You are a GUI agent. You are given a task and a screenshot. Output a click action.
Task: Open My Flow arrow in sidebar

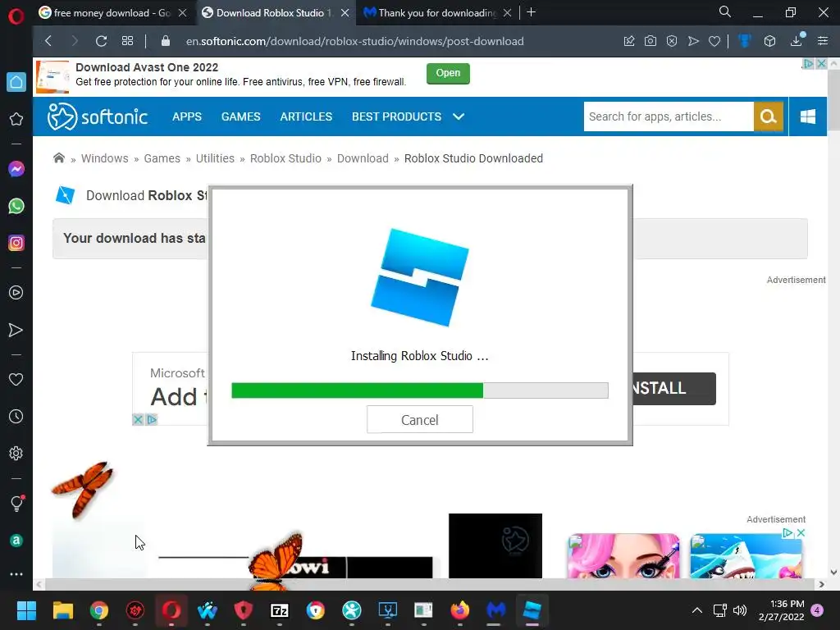point(16,330)
